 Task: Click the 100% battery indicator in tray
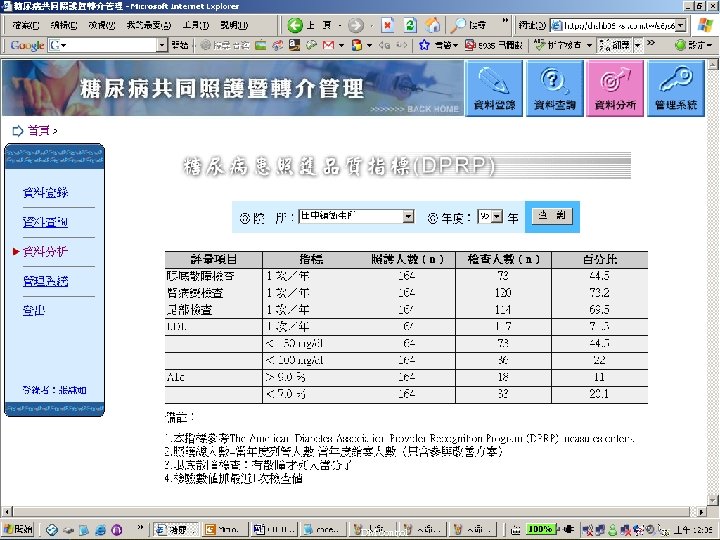point(540,529)
